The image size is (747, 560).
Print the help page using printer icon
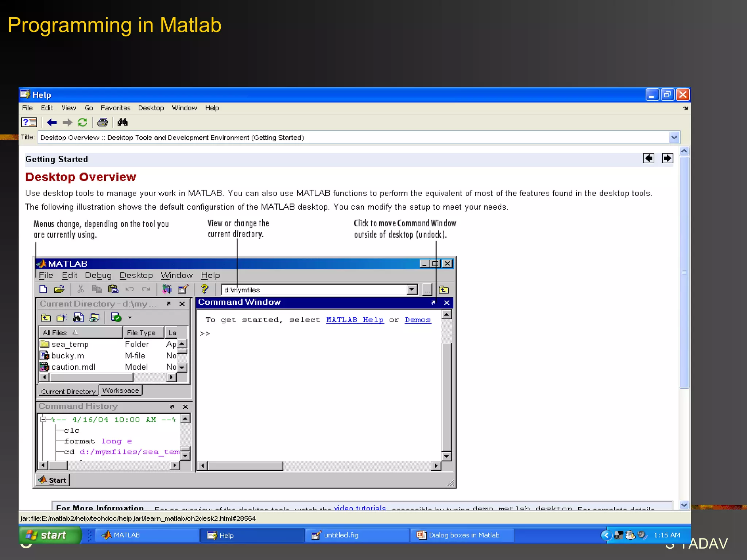tap(102, 122)
